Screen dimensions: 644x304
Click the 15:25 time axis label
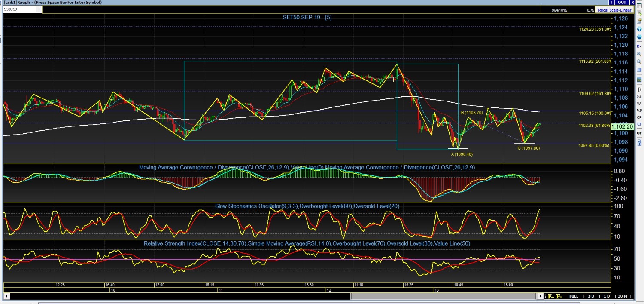pos(408,285)
